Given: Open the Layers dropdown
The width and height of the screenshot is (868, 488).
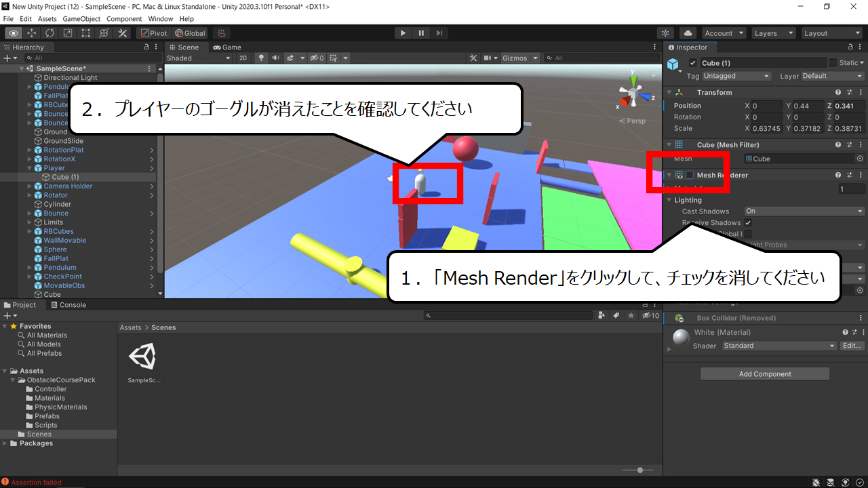Looking at the screenshot, I should (773, 33).
